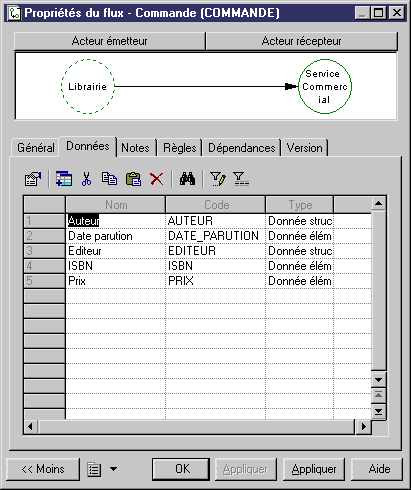Viewport: 411px width, 490px height.
Task: Click the Acteur récepteur header button
Action: coord(302,41)
